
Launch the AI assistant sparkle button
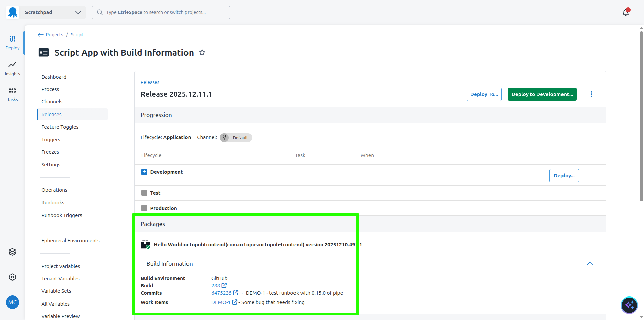(629, 305)
